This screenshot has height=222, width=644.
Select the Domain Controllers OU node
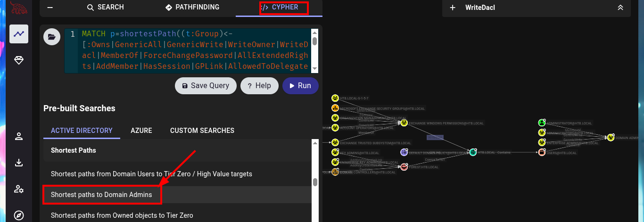pyautogui.click(x=335, y=172)
